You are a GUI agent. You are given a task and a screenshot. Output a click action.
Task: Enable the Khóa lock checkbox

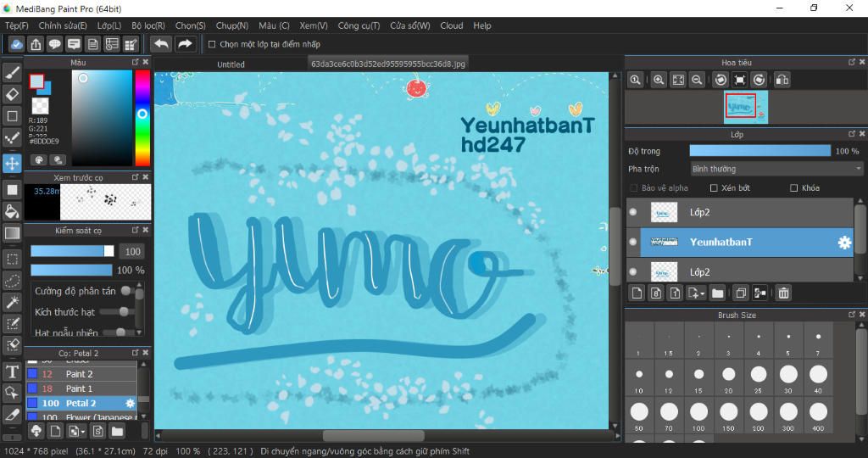point(793,188)
